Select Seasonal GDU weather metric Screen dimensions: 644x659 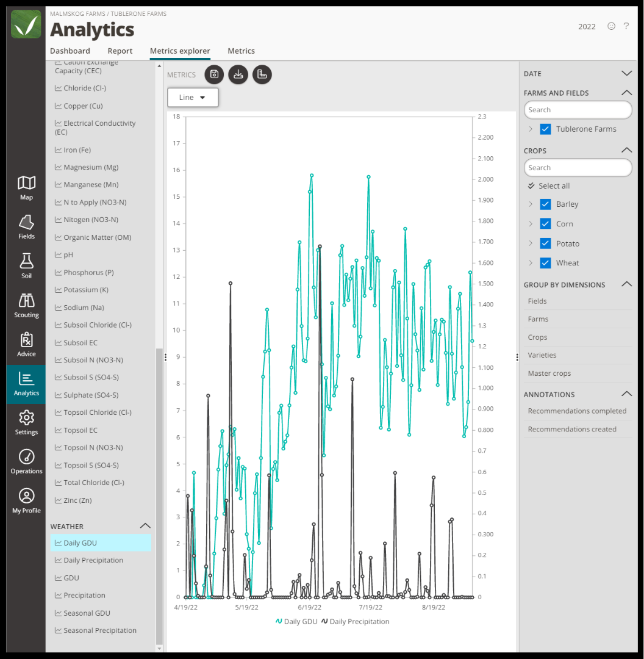pos(82,613)
